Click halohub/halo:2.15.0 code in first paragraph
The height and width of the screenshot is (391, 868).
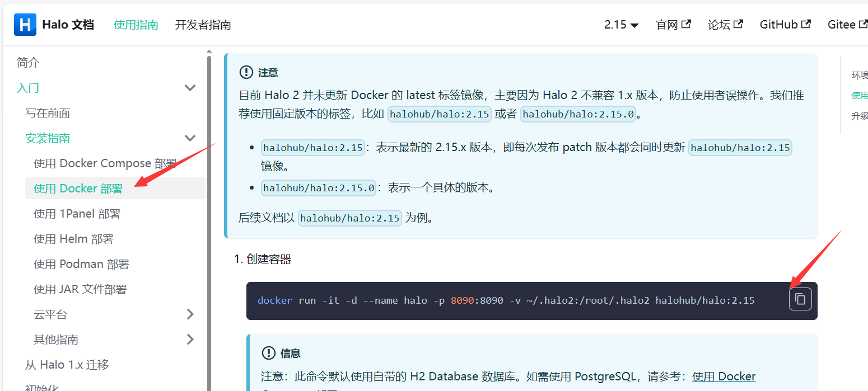(x=578, y=114)
